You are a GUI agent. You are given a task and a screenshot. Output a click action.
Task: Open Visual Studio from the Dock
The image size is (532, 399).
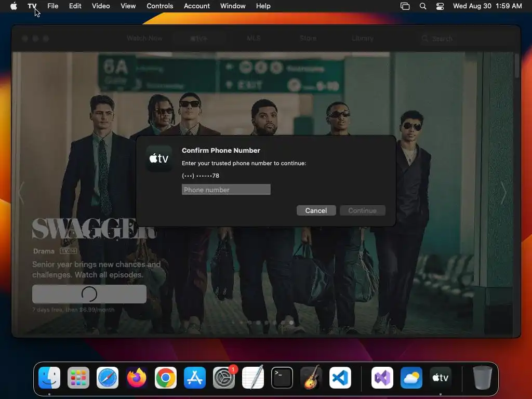[x=382, y=378]
